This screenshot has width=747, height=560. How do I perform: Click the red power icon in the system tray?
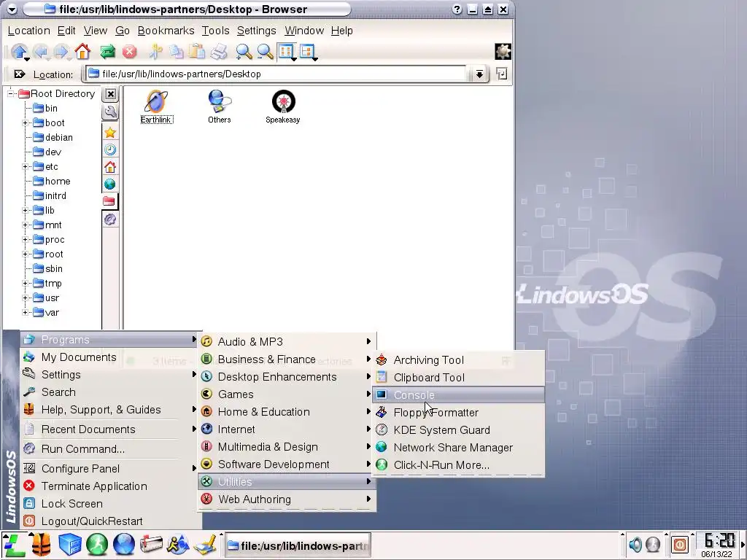pyautogui.click(x=680, y=544)
